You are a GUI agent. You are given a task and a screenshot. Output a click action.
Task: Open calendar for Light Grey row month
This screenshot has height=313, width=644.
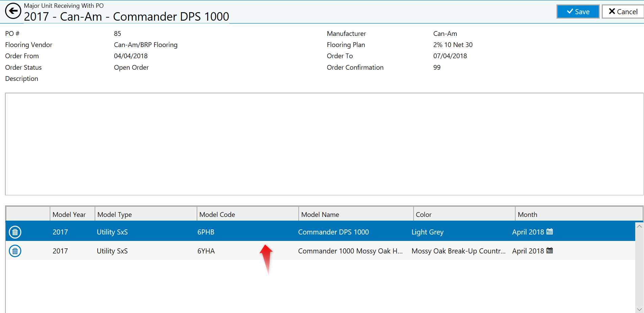pos(550,232)
